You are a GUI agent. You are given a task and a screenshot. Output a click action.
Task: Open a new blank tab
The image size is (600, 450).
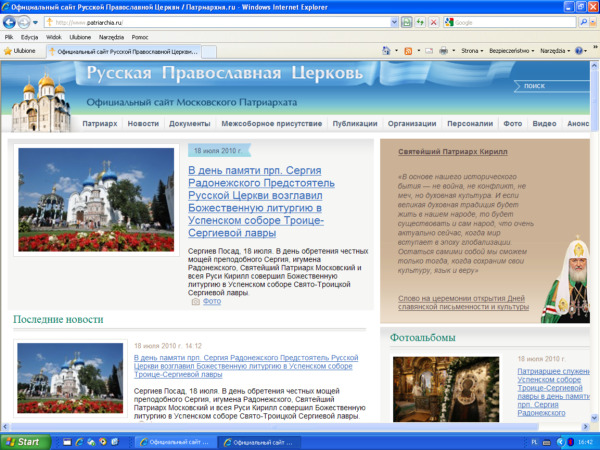[209, 52]
